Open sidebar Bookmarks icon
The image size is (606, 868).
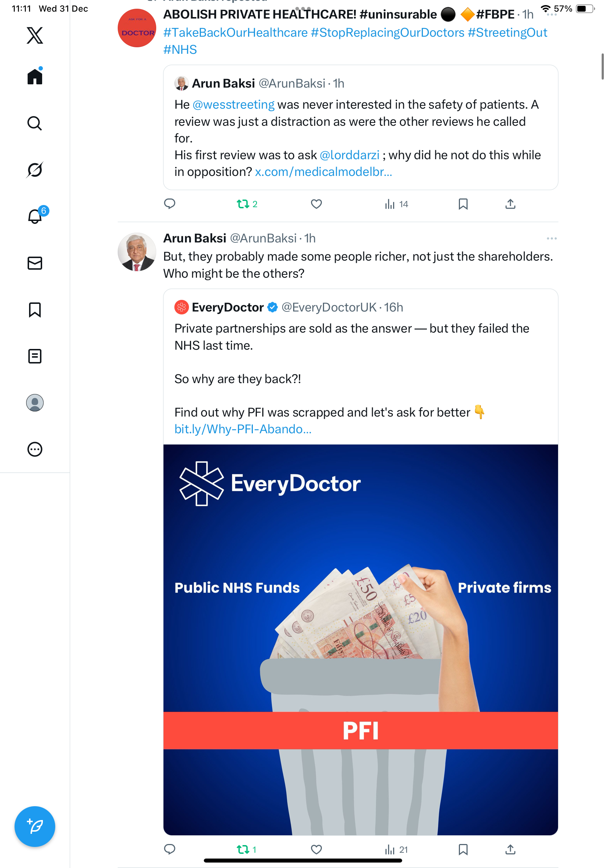[x=35, y=310]
